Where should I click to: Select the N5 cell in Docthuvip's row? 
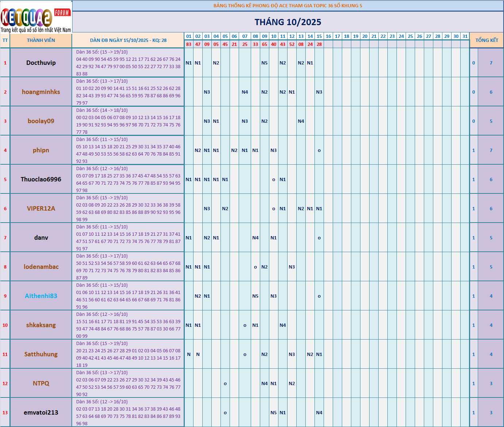pos(264,63)
